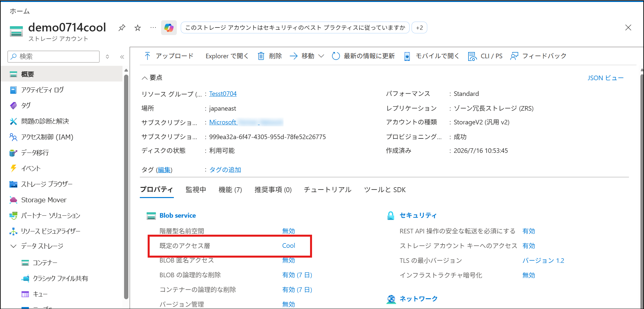Mark storage account as favorite with star
Screen dimensions: 644x309
(x=138, y=28)
